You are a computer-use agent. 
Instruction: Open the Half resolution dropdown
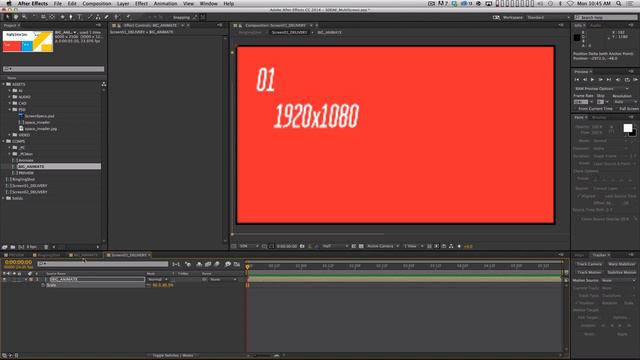click(335, 246)
